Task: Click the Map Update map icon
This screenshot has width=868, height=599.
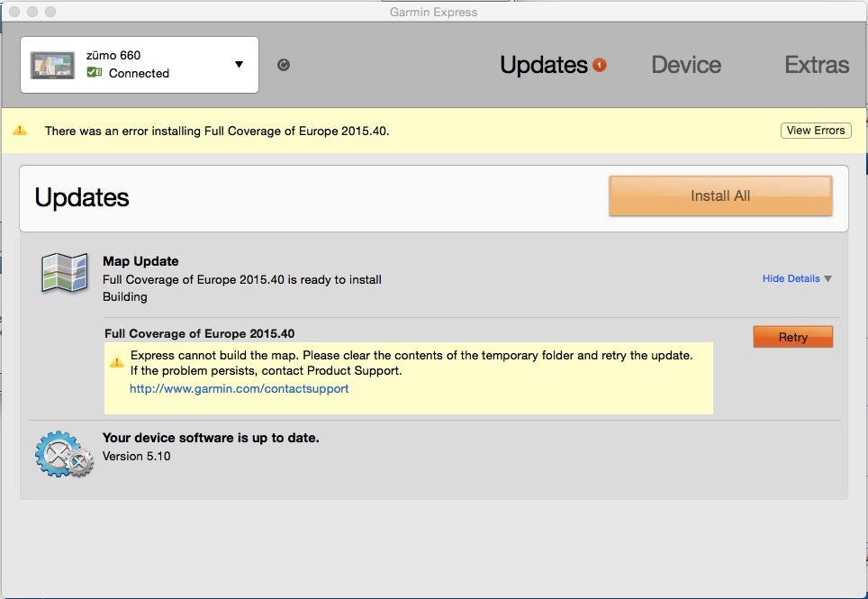Action: pos(65,273)
